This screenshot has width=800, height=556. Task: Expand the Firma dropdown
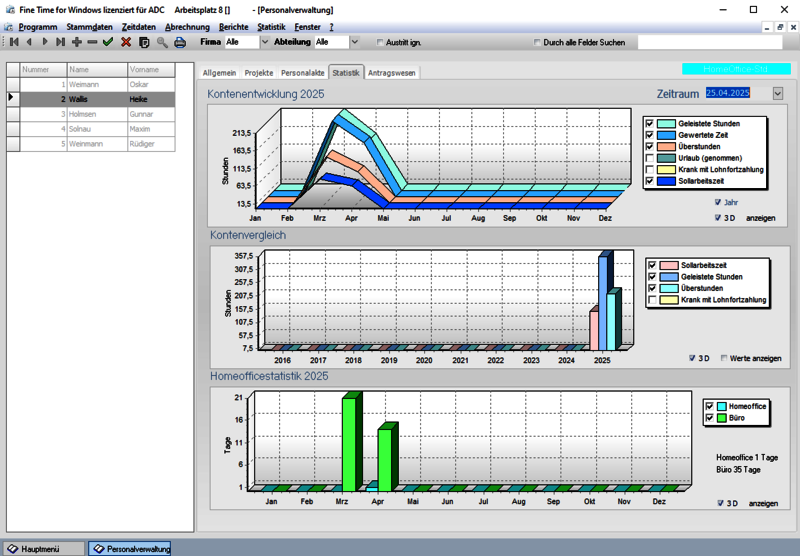click(x=265, y=42)
